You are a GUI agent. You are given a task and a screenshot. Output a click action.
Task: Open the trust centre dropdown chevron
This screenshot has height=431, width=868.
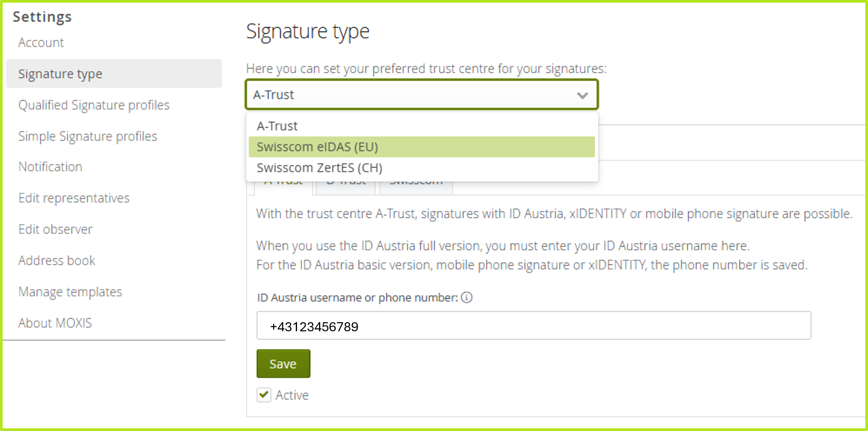(x=582, y=95)
